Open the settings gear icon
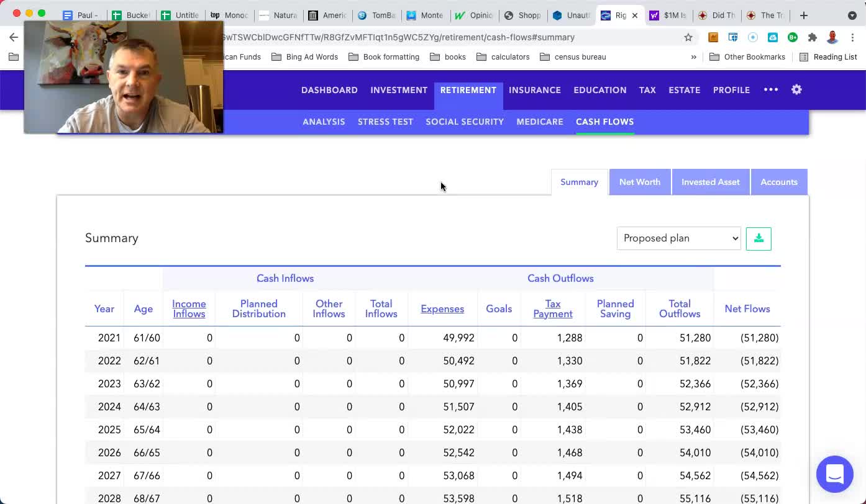The height and width of the screenshot is (504, 866). click(x=796, y=90)
